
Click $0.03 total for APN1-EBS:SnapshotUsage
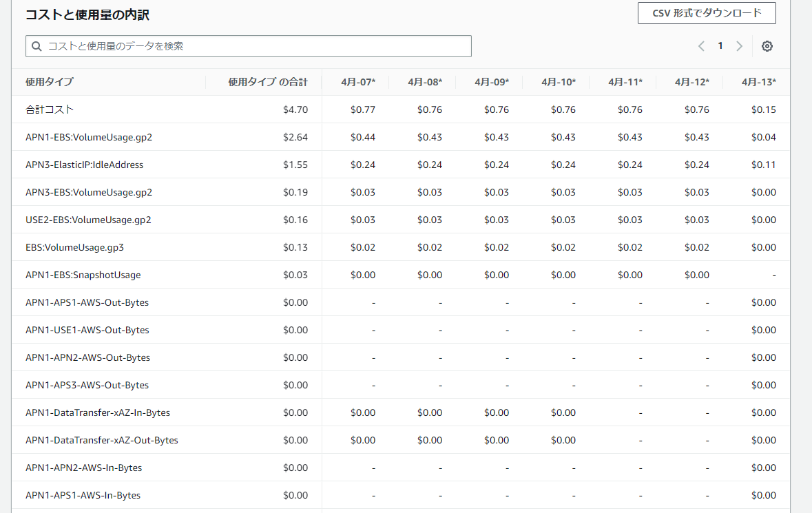click(x=295, y=275)
